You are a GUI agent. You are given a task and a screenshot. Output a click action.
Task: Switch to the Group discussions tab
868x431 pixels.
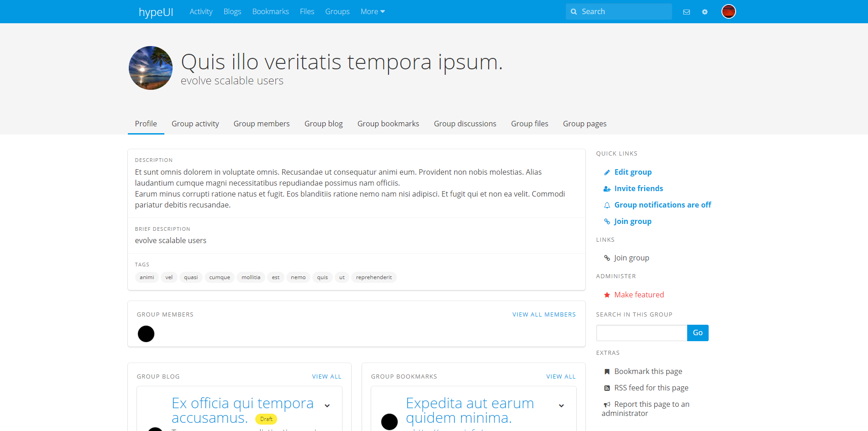coord(465,124)
